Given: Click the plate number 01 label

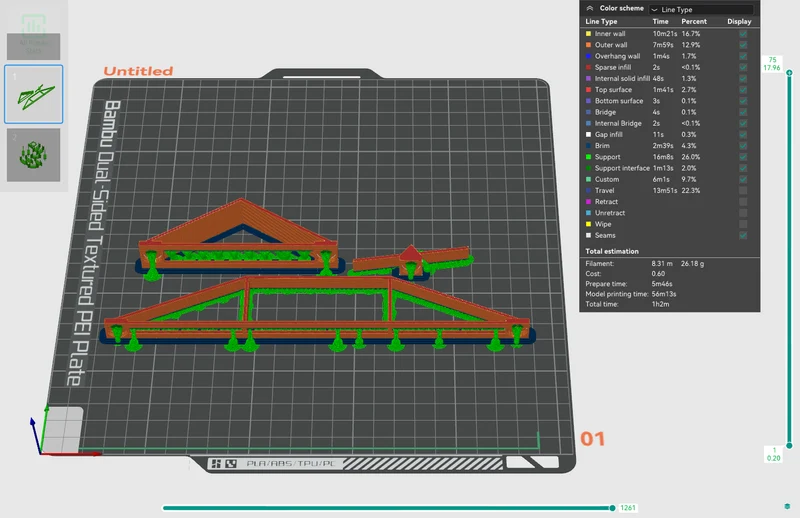Looking at the screenshot, I should pyautogui.click(x=592, y=439).
